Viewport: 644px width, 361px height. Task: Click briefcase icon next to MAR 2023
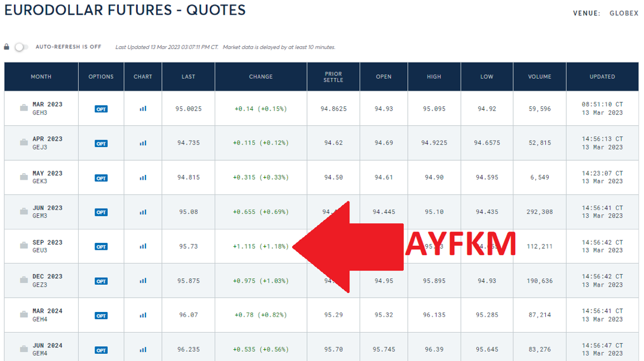pos(24,108)
